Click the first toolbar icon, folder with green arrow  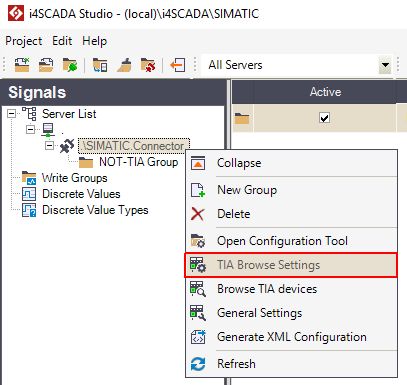22,64
